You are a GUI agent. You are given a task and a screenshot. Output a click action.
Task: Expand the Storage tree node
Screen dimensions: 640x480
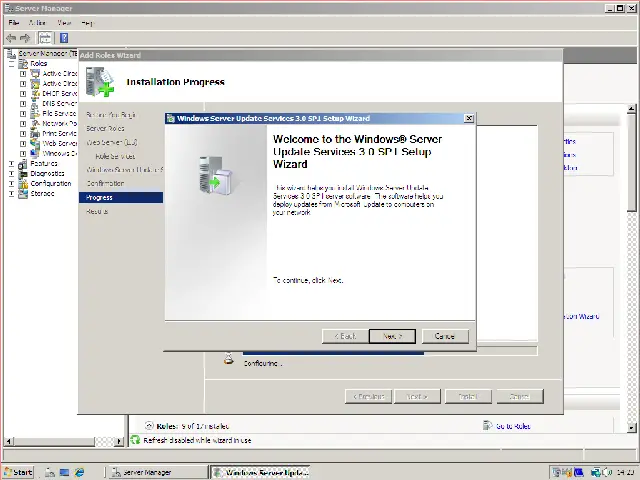pyautogui.click(x=11, y=193)
